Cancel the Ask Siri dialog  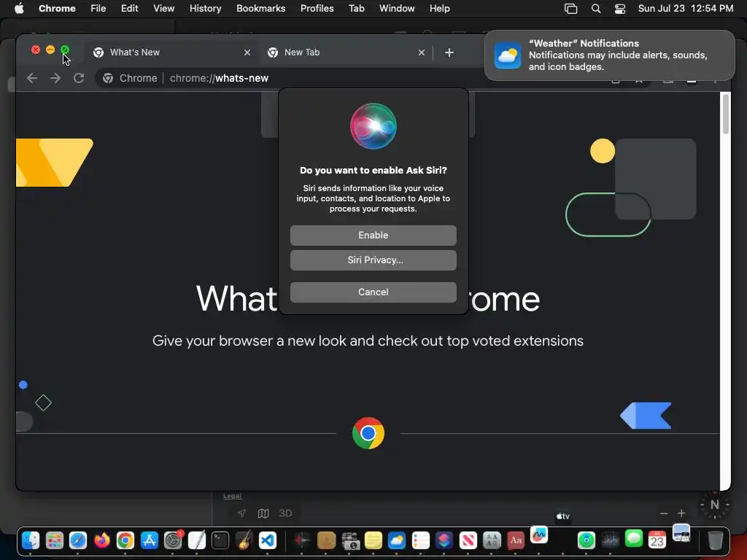[373, 292]
